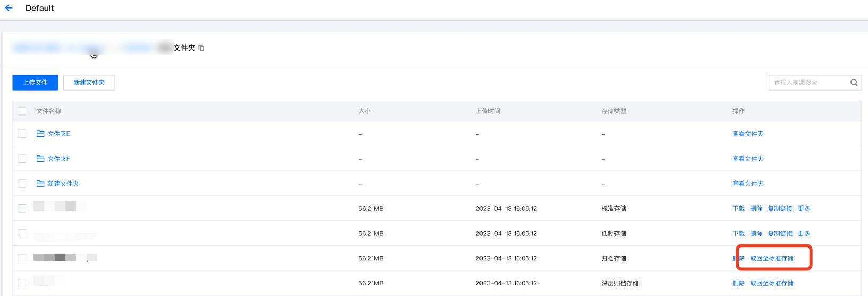Image resolution: width=868 pixels, height=296 pixels.
Task: Select the checkbox for 文件夹F row
Action: tap(22, 159)
